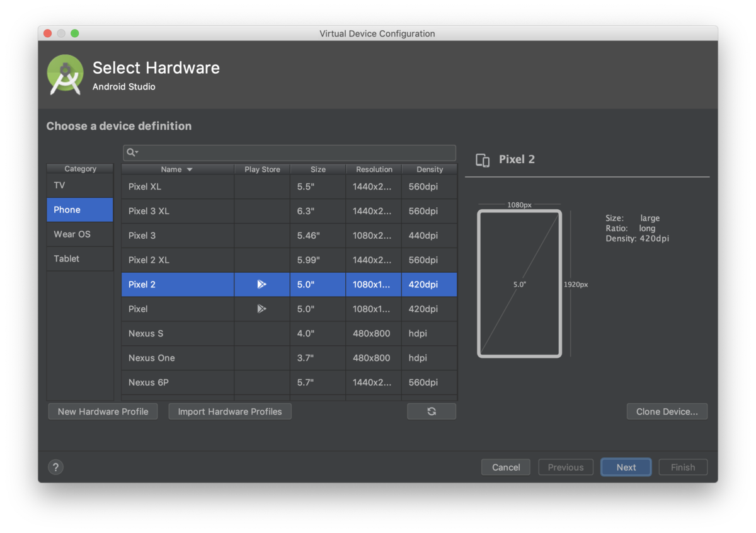Viewport: 756px width, 533px height.
Task: Select the Nexus S device row
Action: coord(289,333)
